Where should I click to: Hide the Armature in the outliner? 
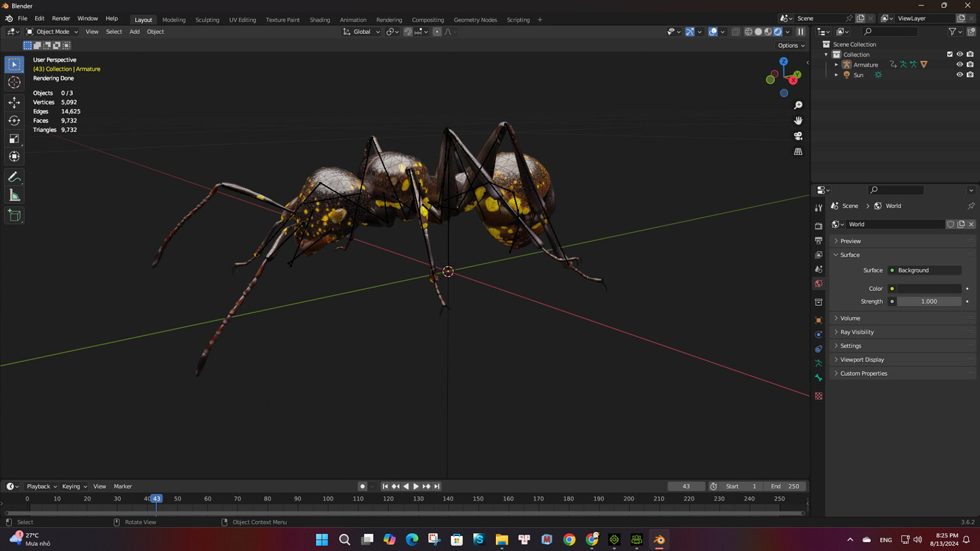[959, 65]
